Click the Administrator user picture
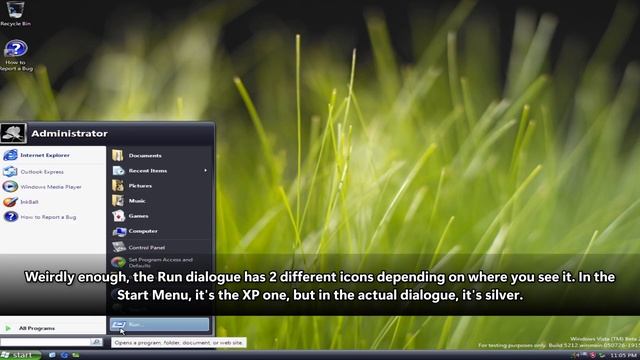 click(x=13, y=133)
